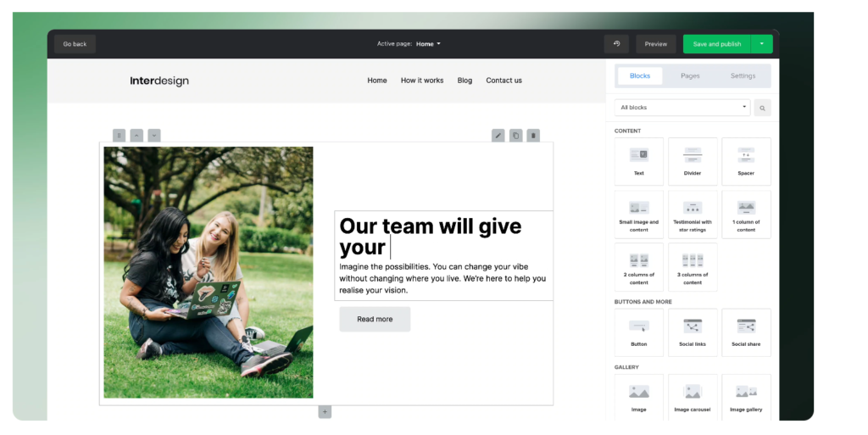This screenshot has height=435, width=868.
Task: Select the Divider block
Action: (x=693, y=162)
